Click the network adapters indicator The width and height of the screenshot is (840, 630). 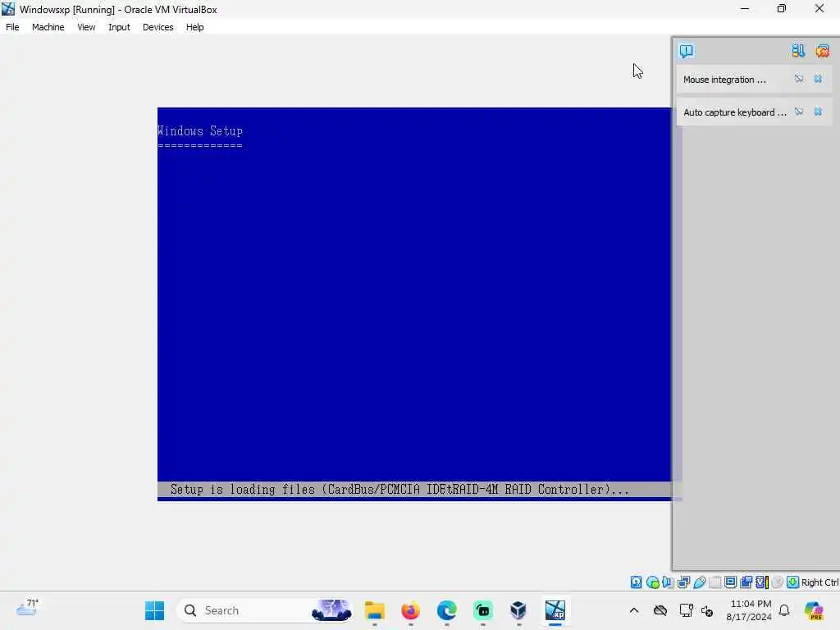point(683,582)
